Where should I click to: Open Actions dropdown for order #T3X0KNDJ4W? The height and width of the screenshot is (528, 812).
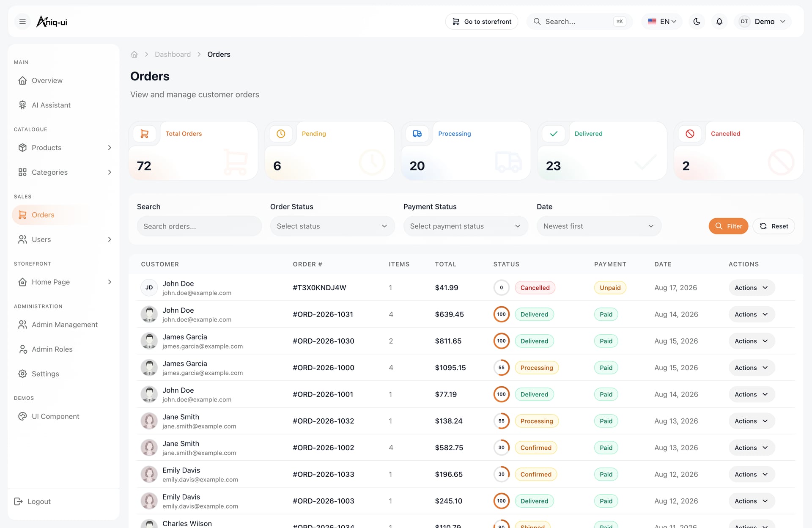click(x=752, y=288)
